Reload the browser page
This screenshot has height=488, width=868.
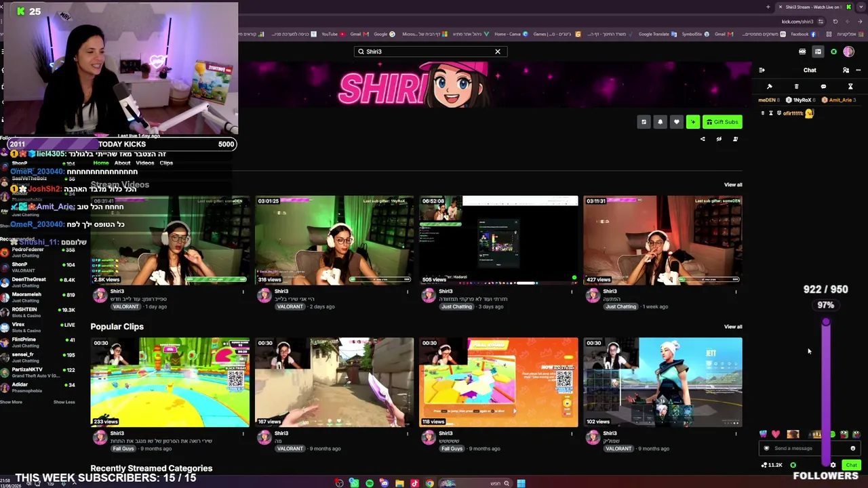click(x=835, y=22)
